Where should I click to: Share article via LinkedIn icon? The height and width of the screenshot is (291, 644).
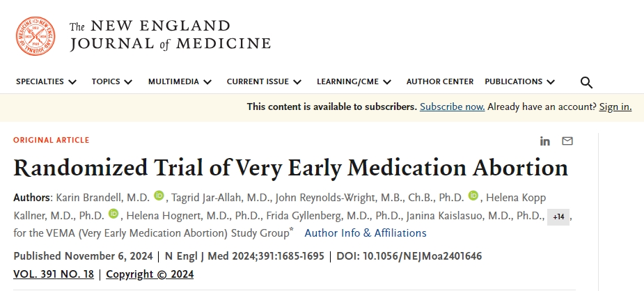pyautogui.click(x=544, y=141)
